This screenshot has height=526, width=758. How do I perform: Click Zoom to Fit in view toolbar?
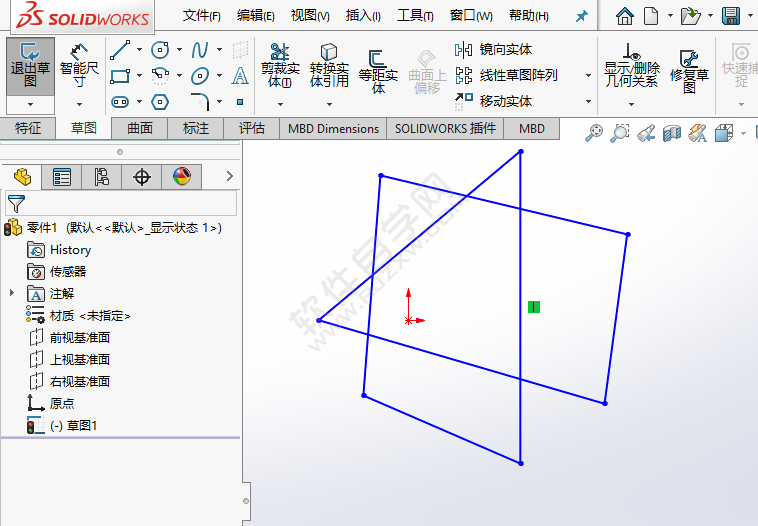(594, 133)
